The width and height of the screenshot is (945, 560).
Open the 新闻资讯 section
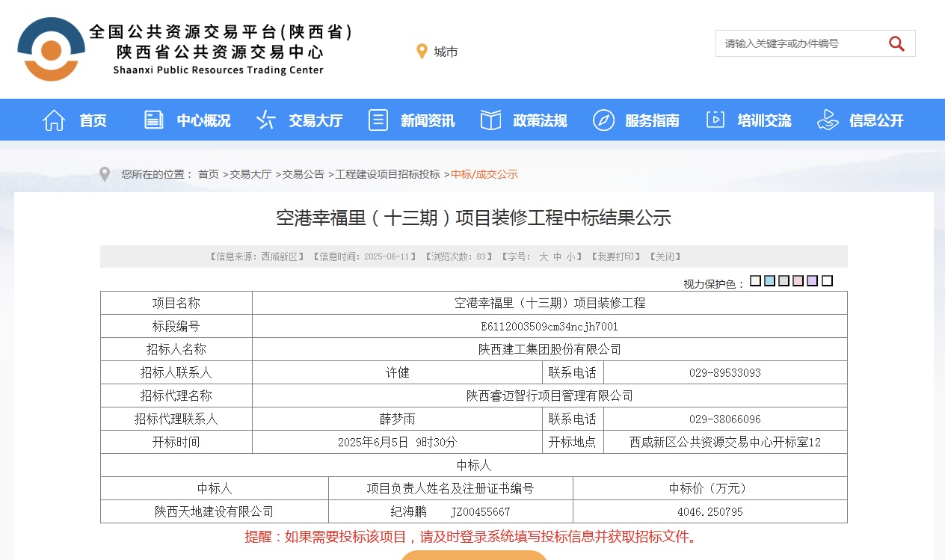click(428, 120)
